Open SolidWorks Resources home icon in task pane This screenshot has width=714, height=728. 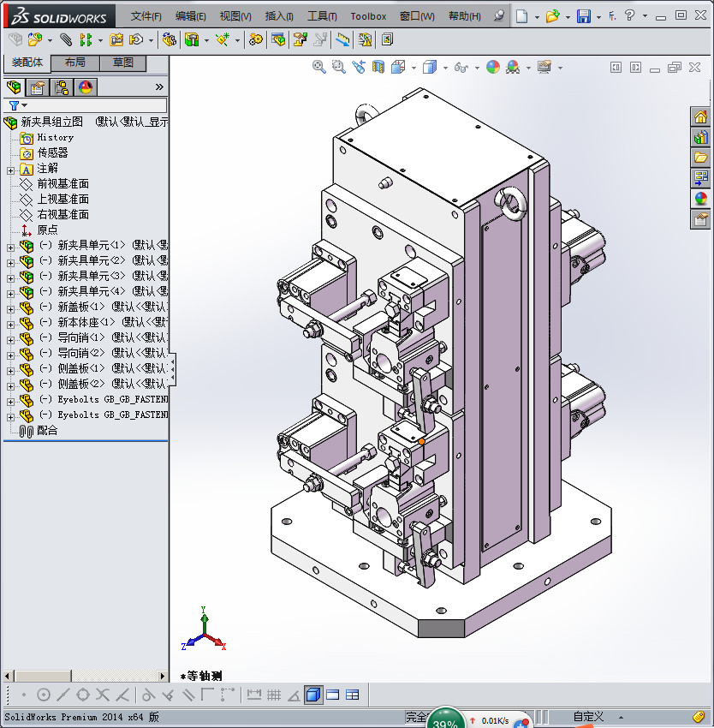tap(700, 117)
